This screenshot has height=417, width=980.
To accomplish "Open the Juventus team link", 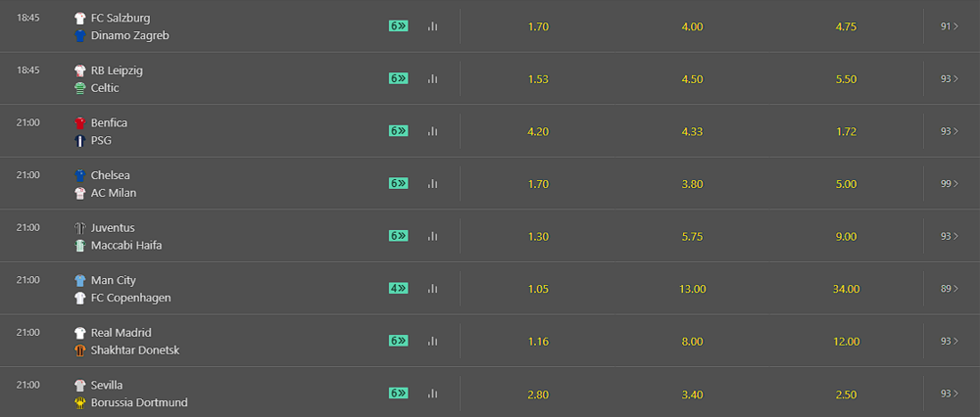I will pos(113,228).
